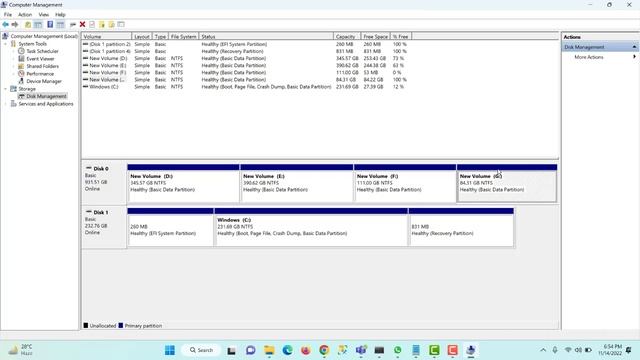
Task: Collapse Disk Management section in Actions pane
Action: (x=634, y=47)
